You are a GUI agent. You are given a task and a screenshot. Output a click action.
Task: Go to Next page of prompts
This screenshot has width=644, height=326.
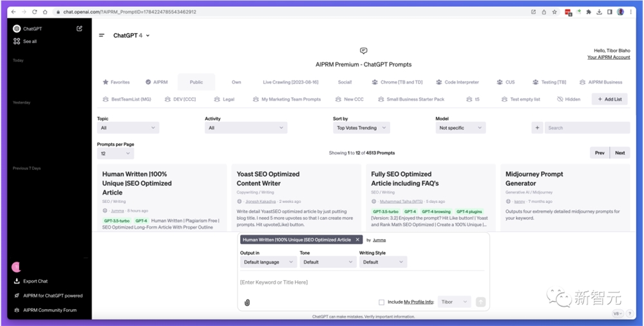click(x=620, y=153)
